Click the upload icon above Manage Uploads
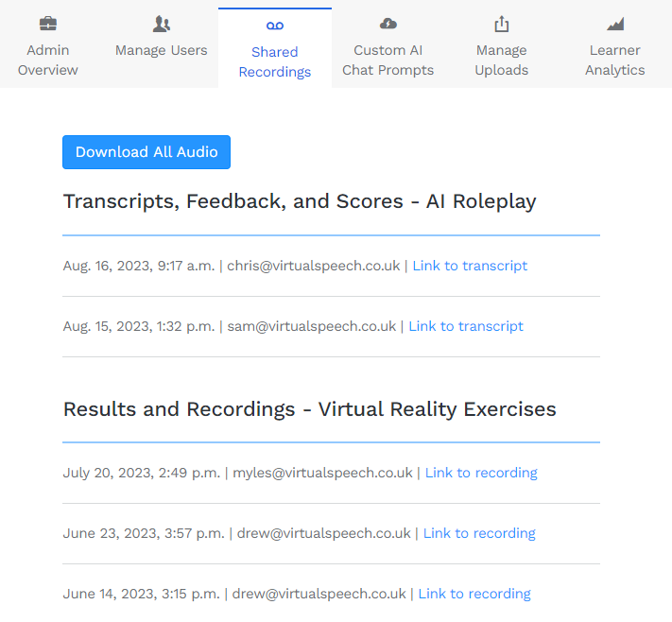Screen dimensions: 672x622 pos(502,24)
